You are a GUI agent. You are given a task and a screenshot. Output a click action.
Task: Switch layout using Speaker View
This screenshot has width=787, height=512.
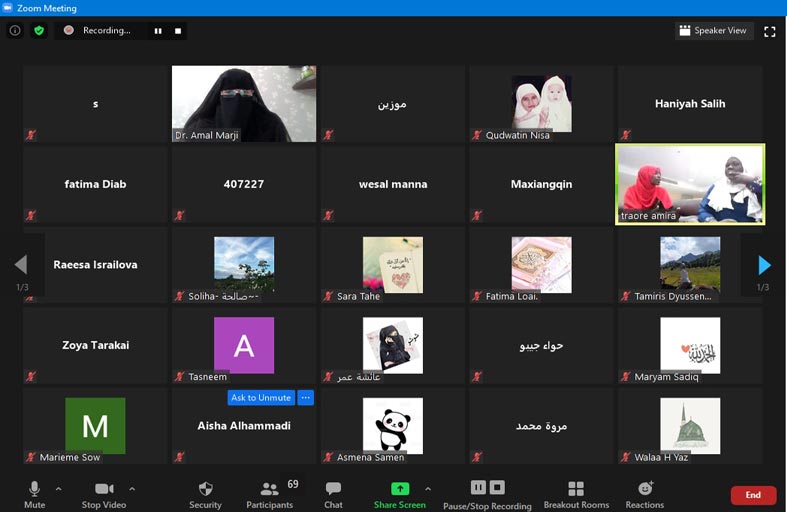(x=714, y=31)
